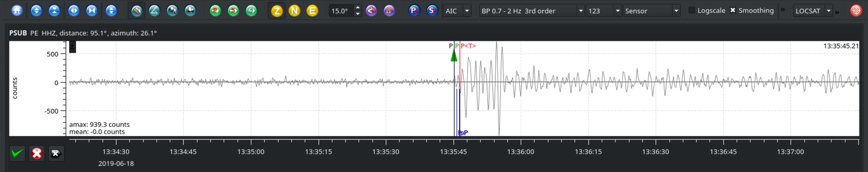The width and height of the screenshot is (868, 172).
Task: Activate the blue S phase picking icon
Action: 432,11
